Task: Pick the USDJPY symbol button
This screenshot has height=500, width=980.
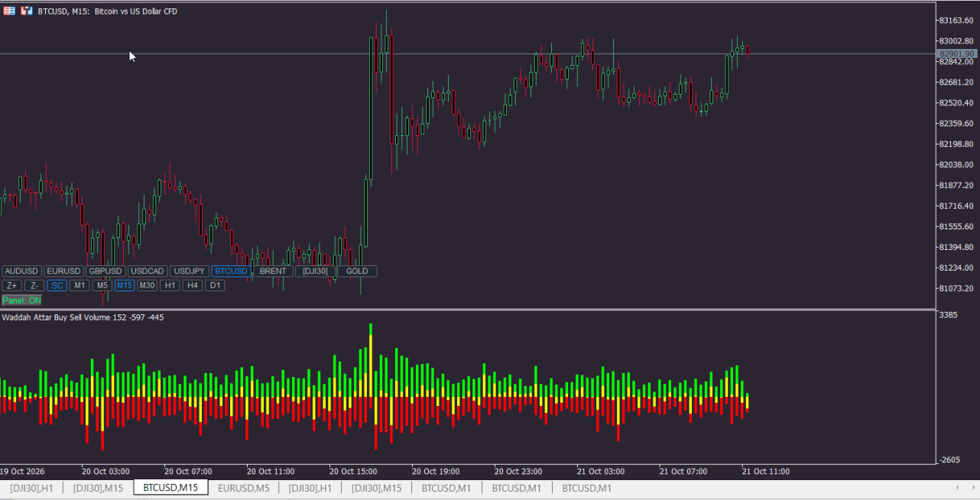Action: [x=189, y=271]
